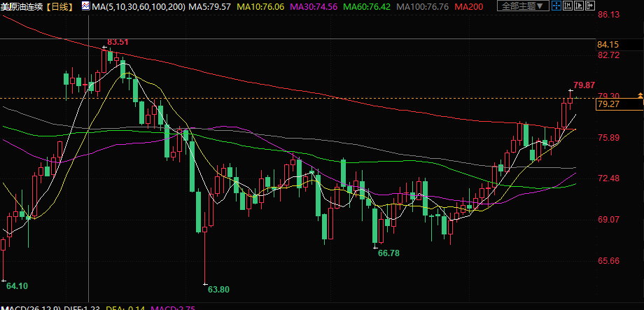Click the 63.80 low price label
Viewport: 644px width, 310px height.
point(218,290)
